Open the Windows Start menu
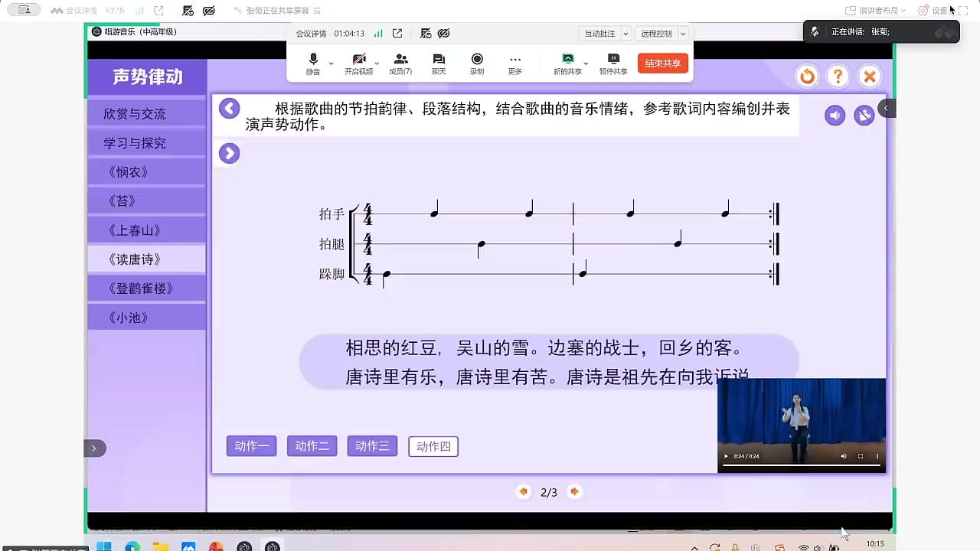The width and height of the screenshot is (980, 551). [104, 546]
